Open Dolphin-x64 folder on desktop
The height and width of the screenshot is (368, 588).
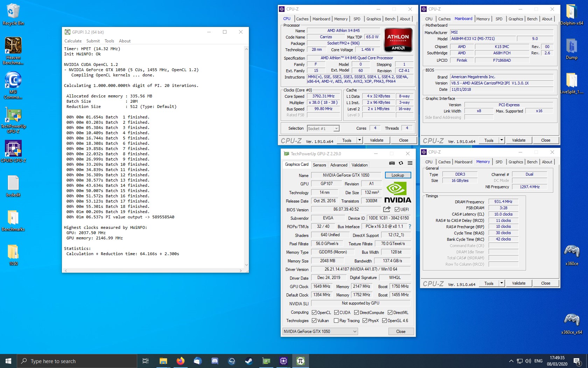click(572, 14)
